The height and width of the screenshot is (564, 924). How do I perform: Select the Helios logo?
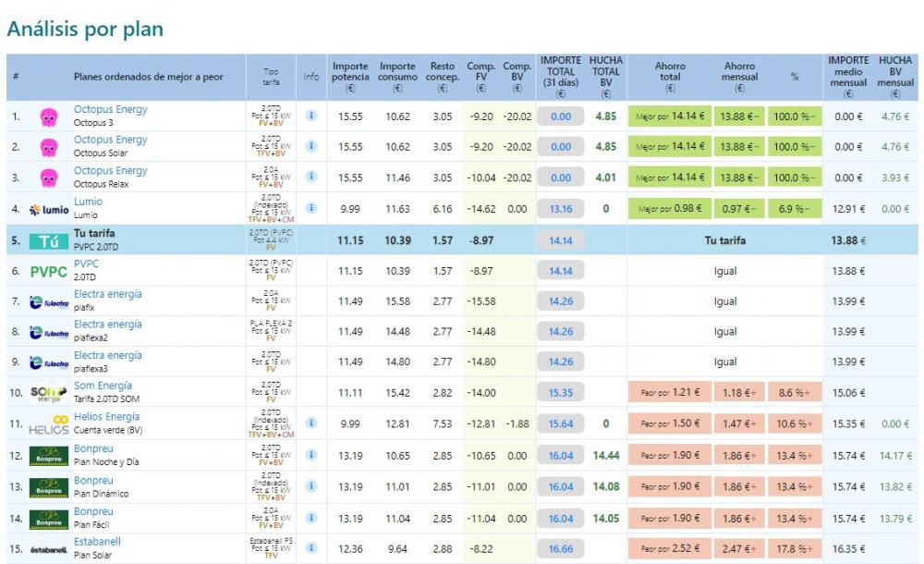point(49,424)
